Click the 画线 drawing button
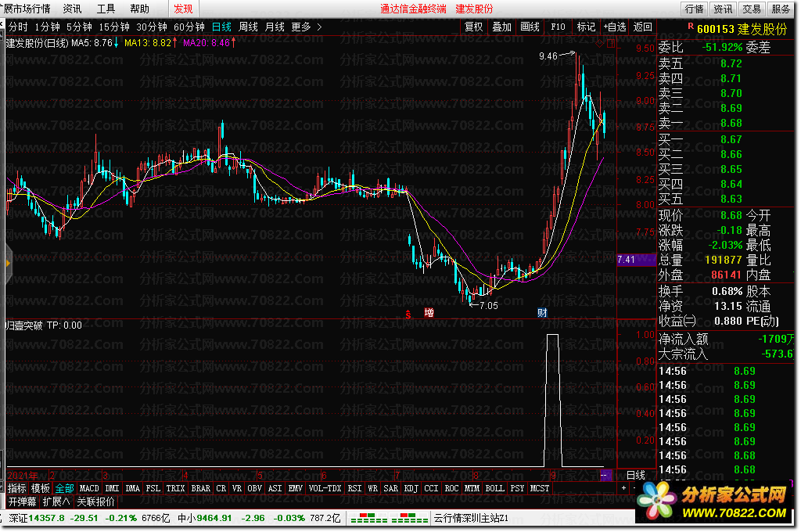This screenshot has height=532, width=801. (530, 27)
